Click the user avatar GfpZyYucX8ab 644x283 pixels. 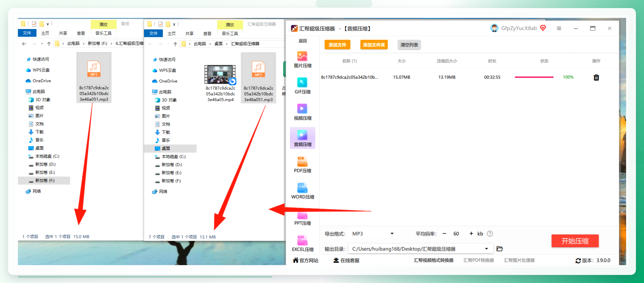click(494, 28)
